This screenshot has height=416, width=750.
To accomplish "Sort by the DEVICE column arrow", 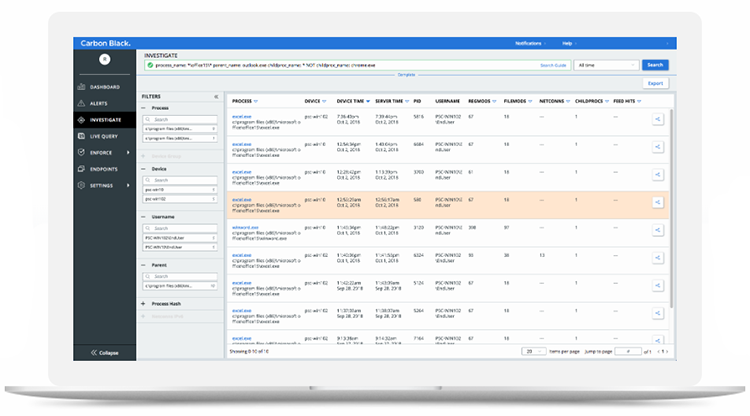I will click(x=324, y=101).
